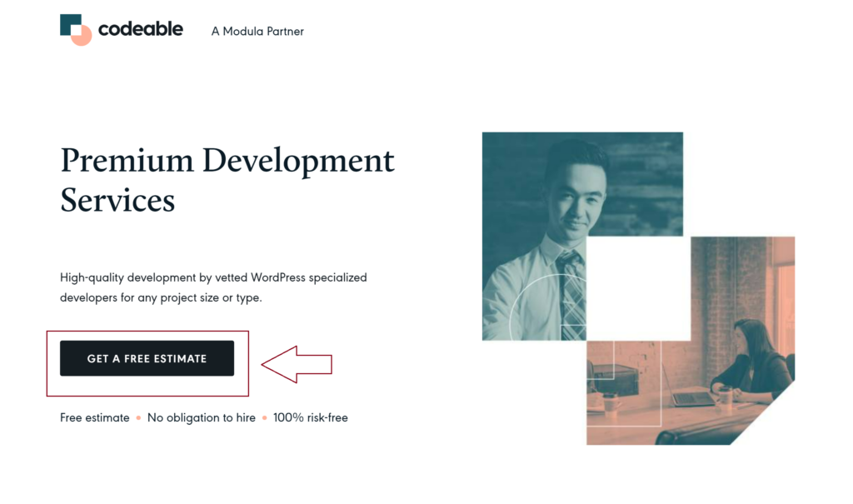Click the red outline around the estimate button
853x504 pixels.
47,364
